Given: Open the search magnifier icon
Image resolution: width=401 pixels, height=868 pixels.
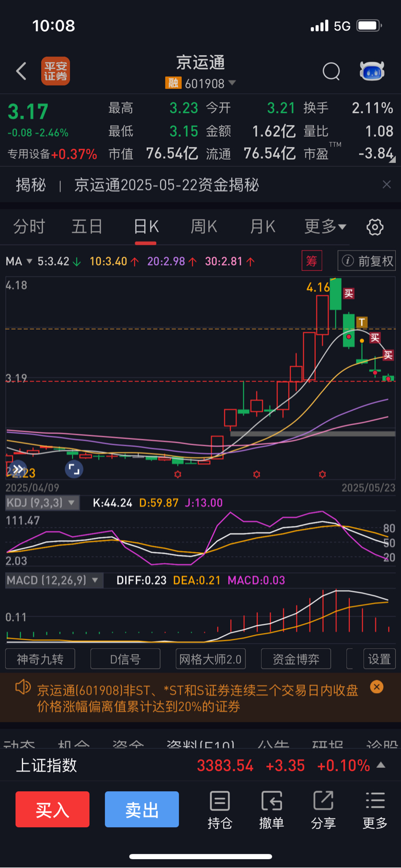Looking at the screenshot, I should pos(331,71).
